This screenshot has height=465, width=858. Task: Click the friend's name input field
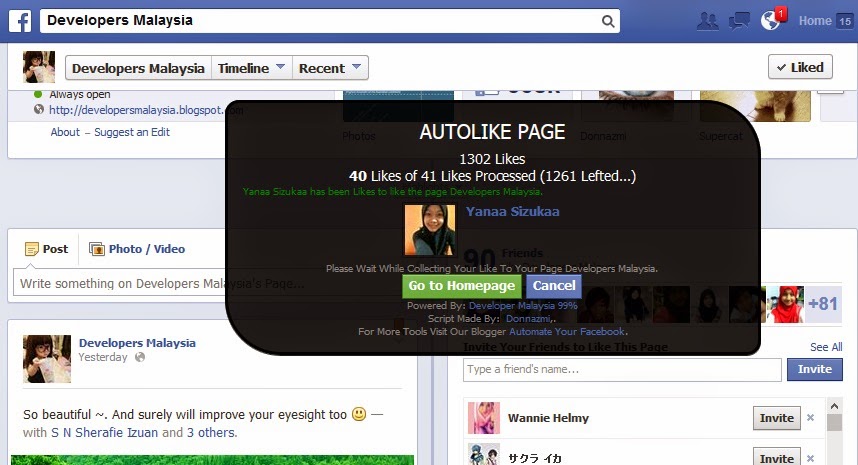point(621,370)
